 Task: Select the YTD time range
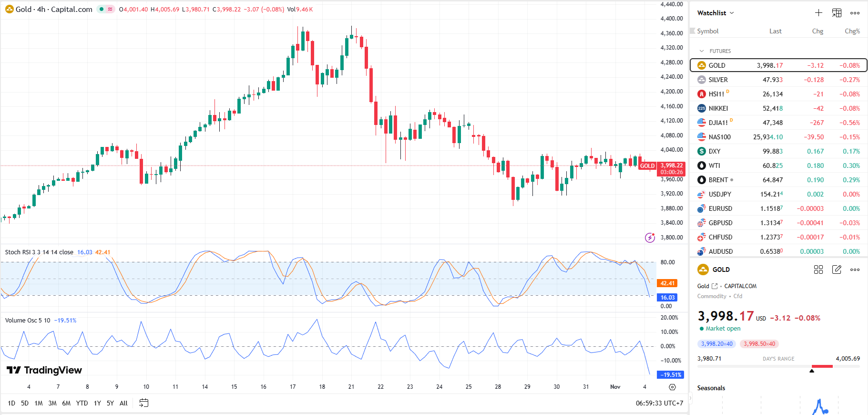(x=82, y=403)
